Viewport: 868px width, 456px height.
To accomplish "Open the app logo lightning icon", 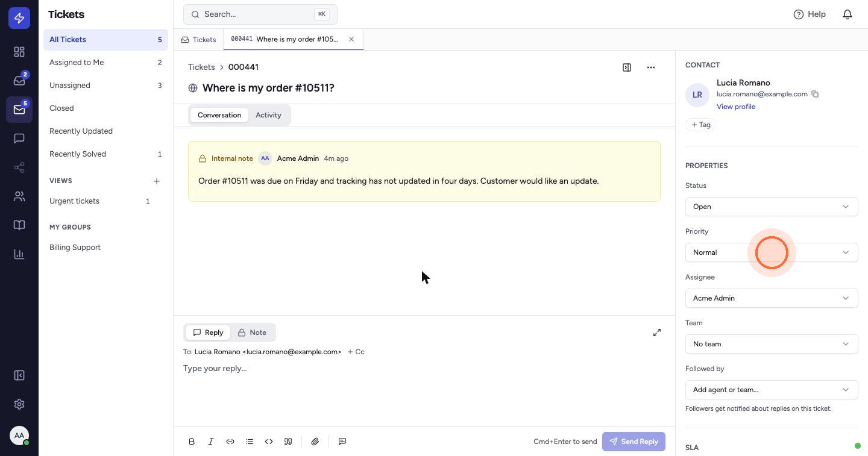I will point(19,18).
